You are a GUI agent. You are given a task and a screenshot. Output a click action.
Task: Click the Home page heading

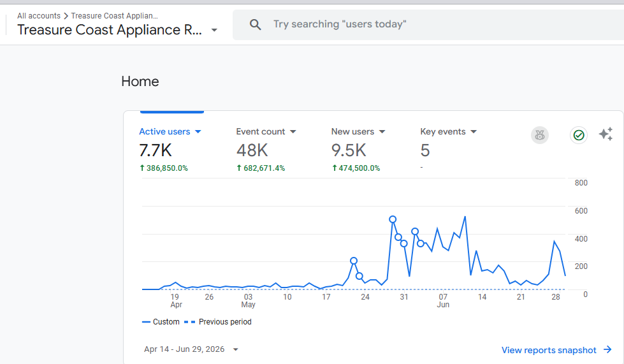coord(140,82)
